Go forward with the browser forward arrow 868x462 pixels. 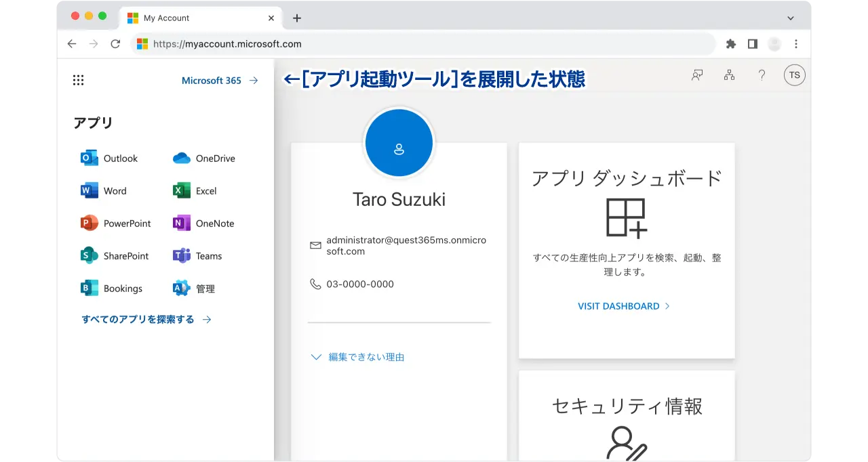pyautogui.click(x=94, y=43)
